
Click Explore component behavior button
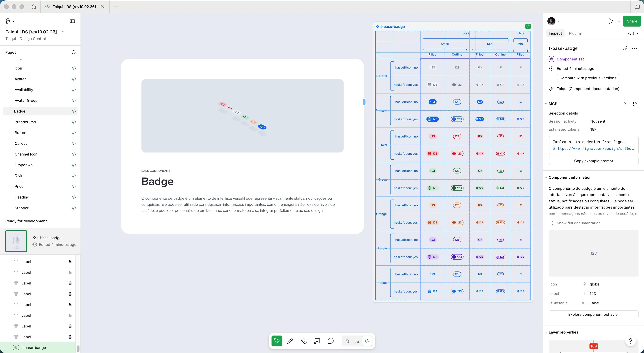click(594, 314)
